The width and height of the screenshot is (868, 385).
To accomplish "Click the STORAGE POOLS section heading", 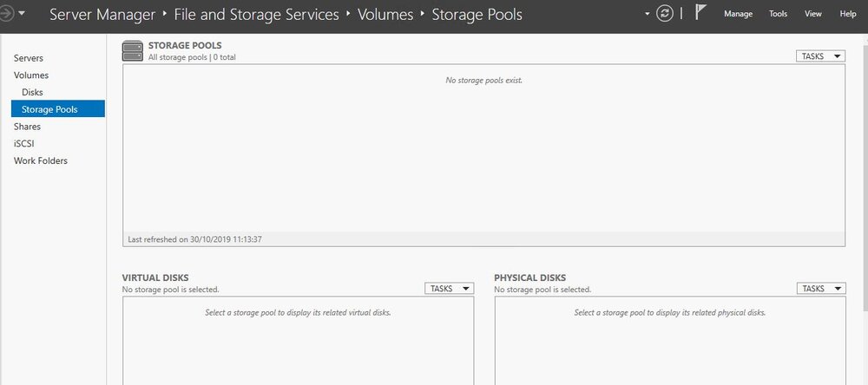I will [185, 45].
